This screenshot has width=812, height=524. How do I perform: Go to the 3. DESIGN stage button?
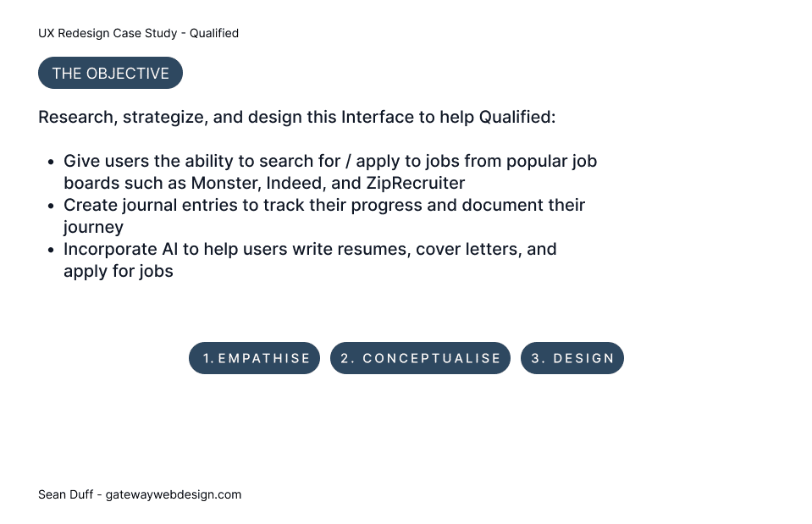[572, 358]
